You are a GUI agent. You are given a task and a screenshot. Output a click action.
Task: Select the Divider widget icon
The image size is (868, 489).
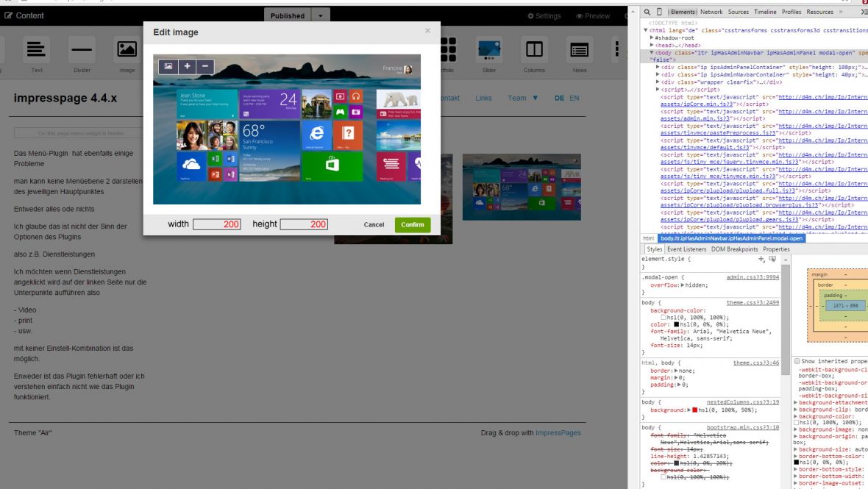82,49
